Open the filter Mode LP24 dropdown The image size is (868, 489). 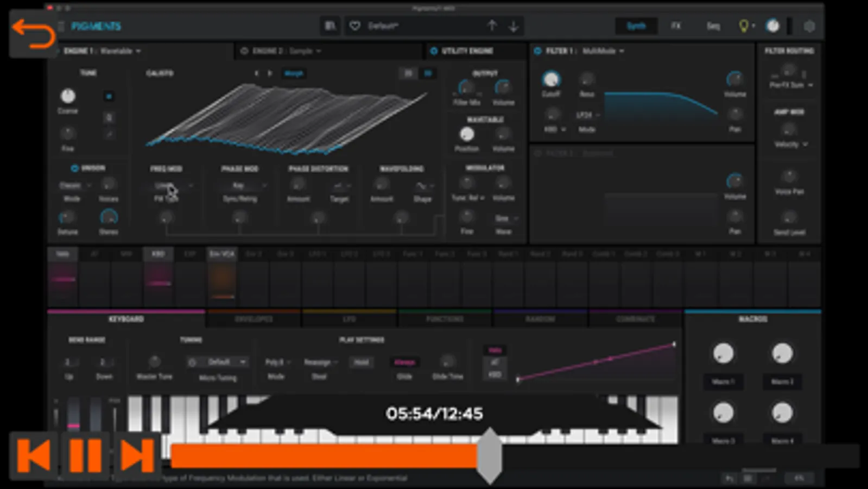[587, 115]
